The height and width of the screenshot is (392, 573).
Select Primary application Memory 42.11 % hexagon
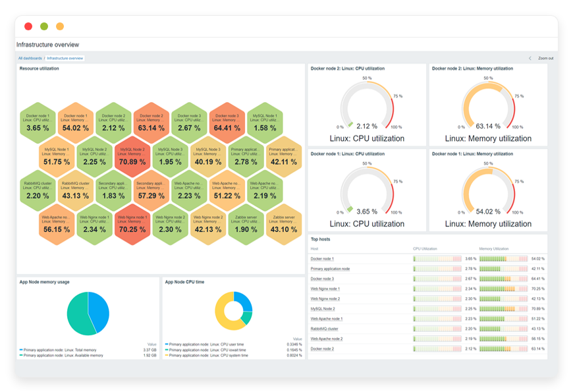coord(284,157)
